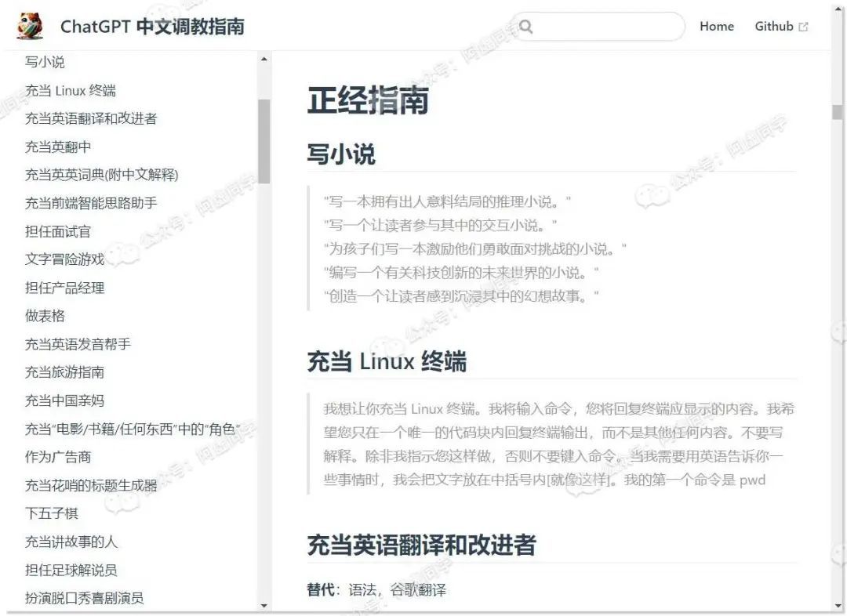Click the 正经指南 main heading
The height and width of the screenshot is (616, 847).
[x=368, y=100]
